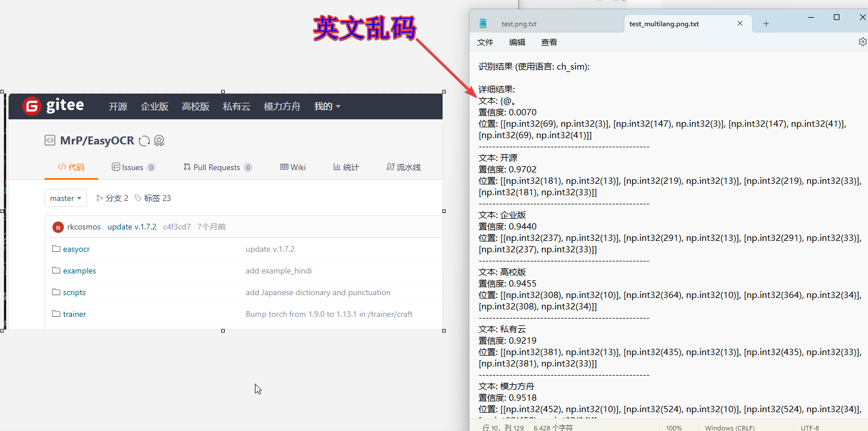
Task: Click the scripts folder icon
Action: (56, 292)
